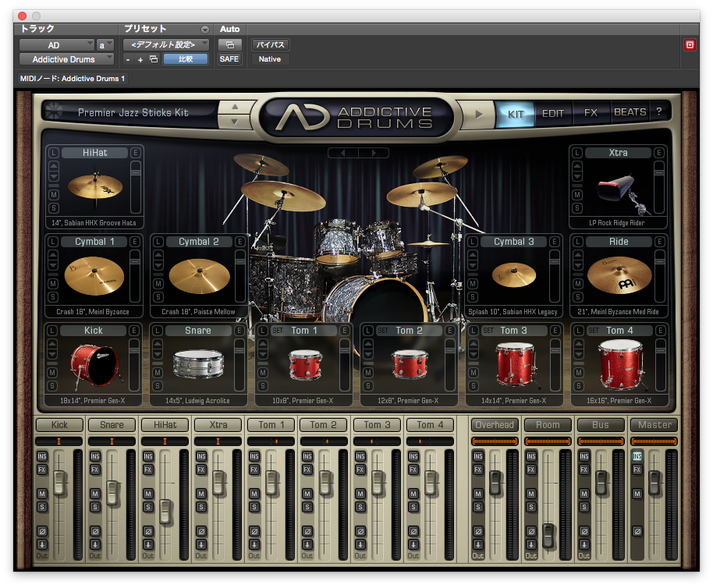The image size is (713, 588).
Task: Step HiHat kitpiece to previous with up arrow
Action: [54, 166]
